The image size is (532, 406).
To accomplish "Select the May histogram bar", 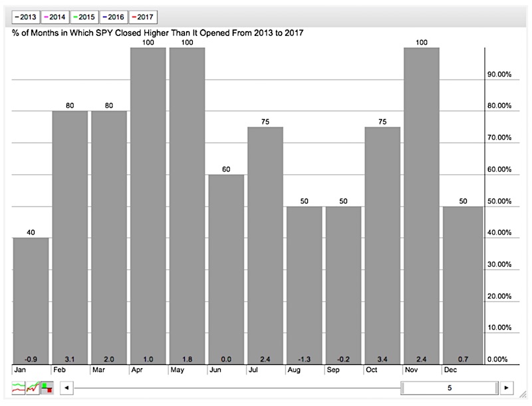I will click(188, 206).
